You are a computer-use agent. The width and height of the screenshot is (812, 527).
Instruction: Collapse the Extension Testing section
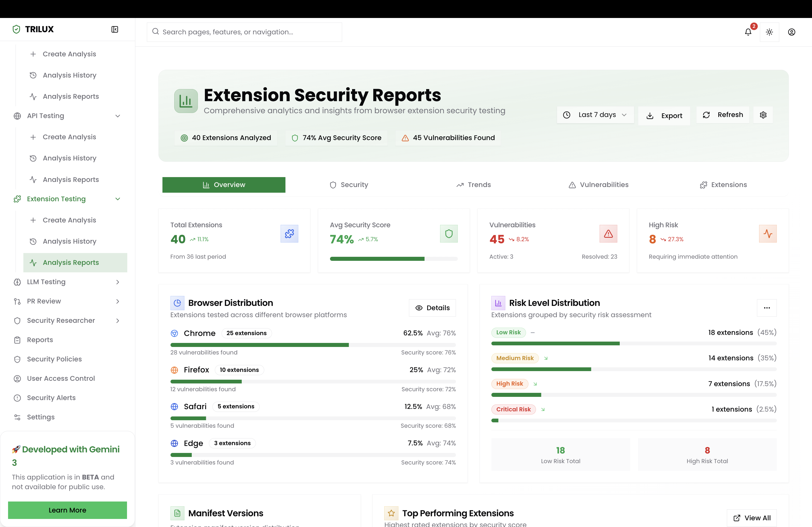point(118,199)
